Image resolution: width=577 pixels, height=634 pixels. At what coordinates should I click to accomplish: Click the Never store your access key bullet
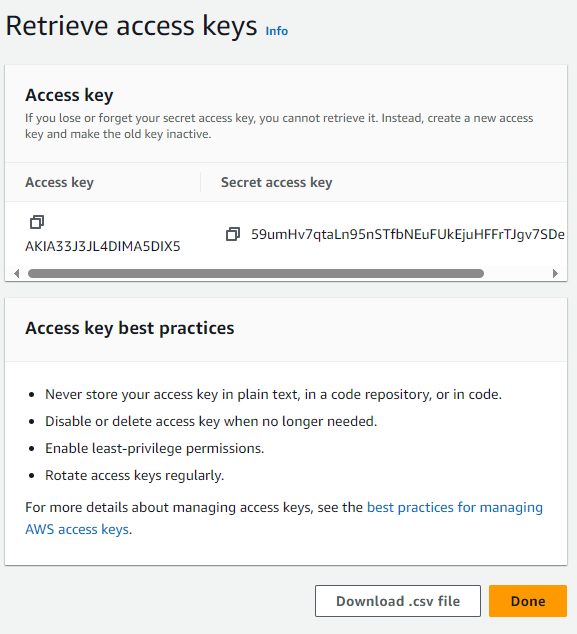click(273, 394)
